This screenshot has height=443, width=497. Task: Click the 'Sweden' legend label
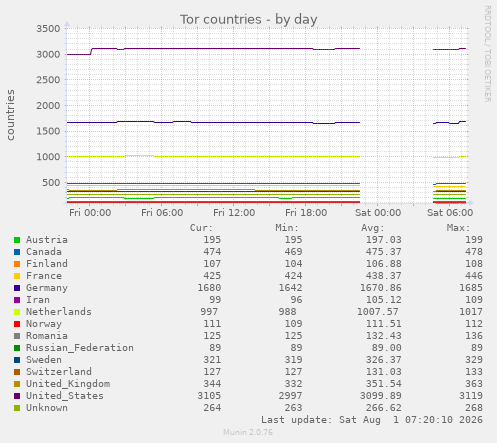pos(44,360)
